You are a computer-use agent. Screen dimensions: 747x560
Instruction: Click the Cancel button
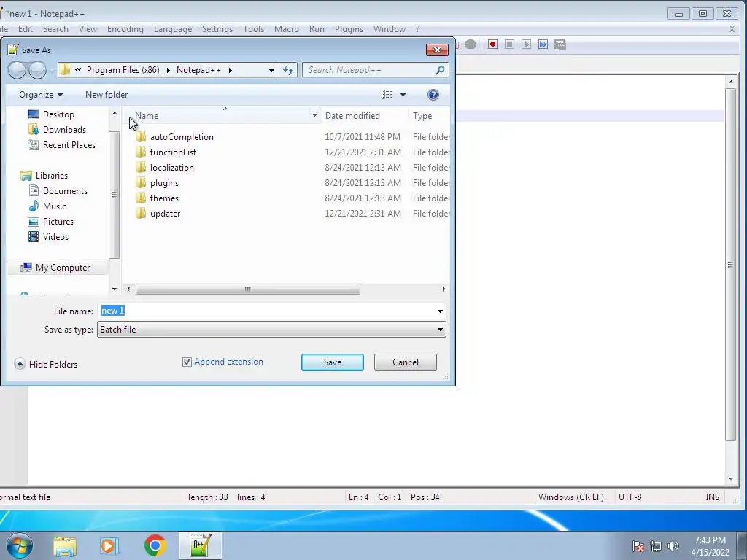click(x=406, y=362)
